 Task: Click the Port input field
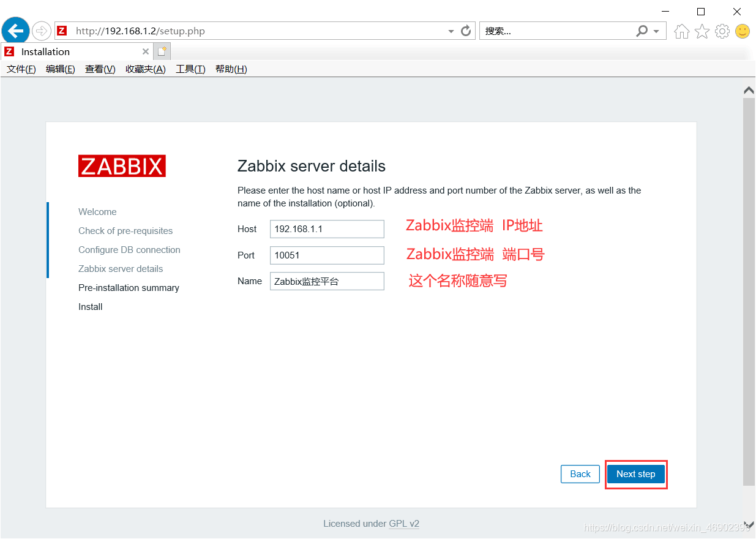pyautogui.click(x=327, y=255)
